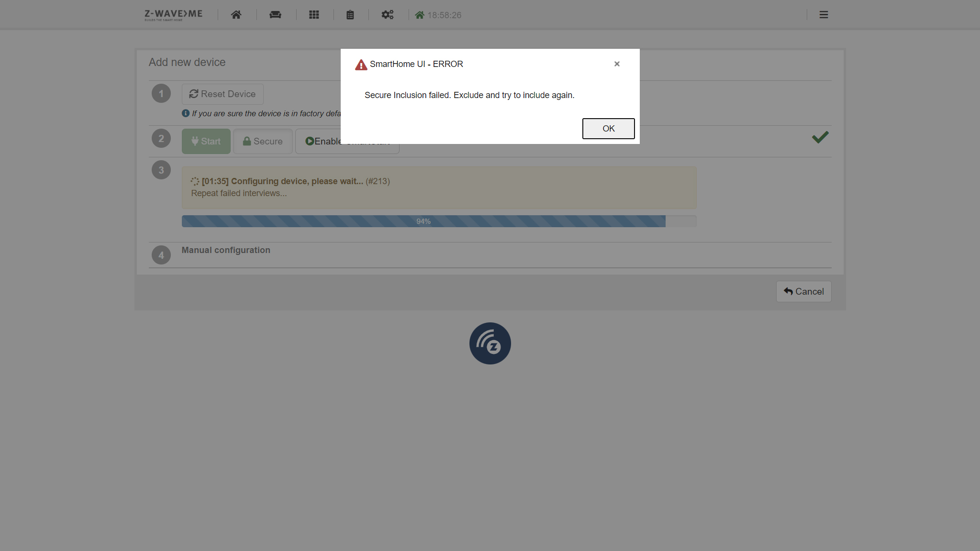
Task: Click the Cancel button
Action: click(x=803, y=292)
